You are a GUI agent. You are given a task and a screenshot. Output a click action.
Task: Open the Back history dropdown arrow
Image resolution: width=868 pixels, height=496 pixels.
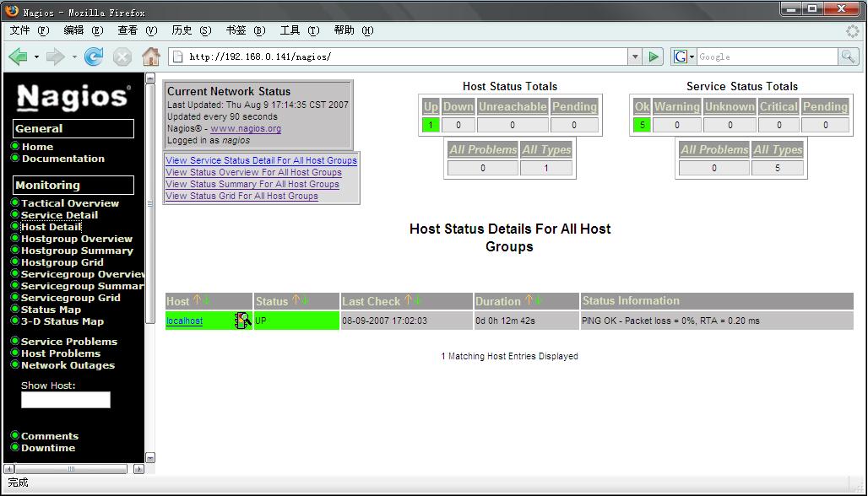coord(36,57)
